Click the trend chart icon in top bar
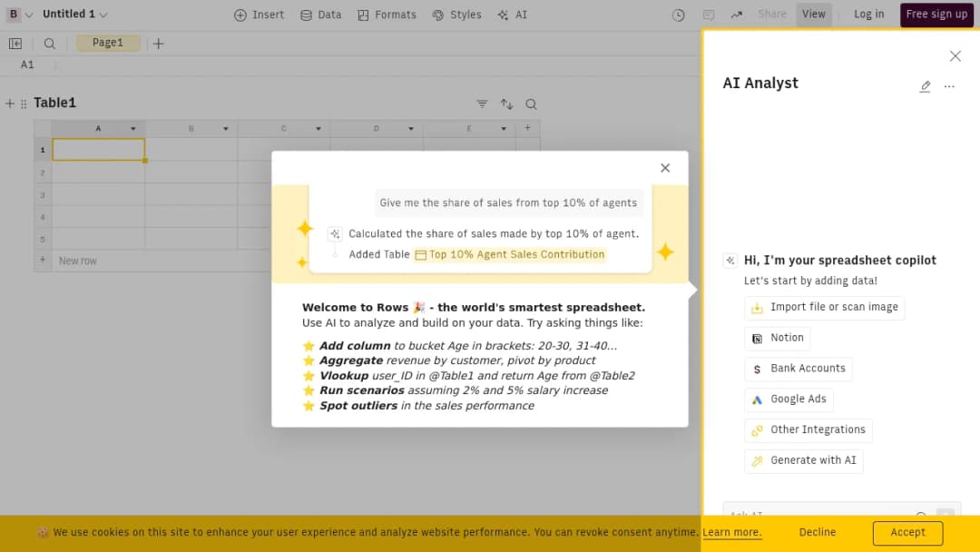 point(737,15)
